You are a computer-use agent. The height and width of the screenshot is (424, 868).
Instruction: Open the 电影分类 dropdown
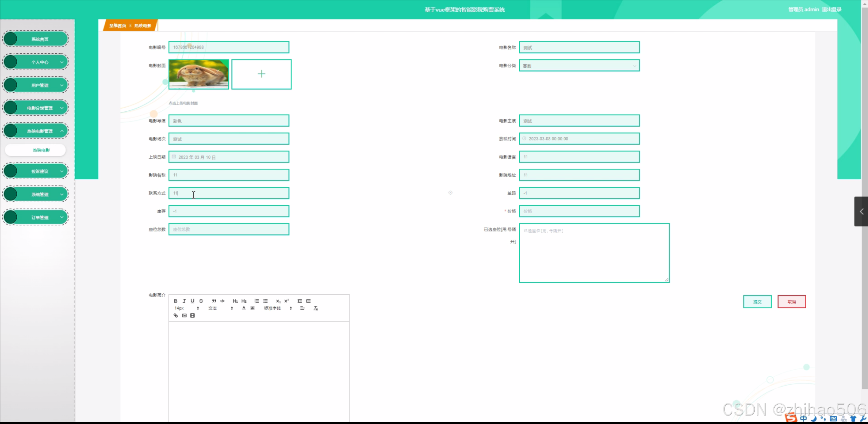point(579,66)
